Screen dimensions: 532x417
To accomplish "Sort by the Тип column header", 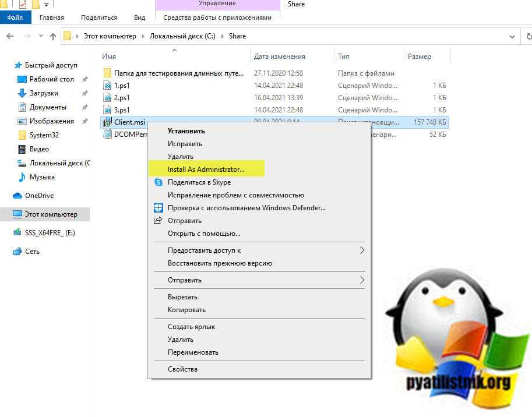I will click(x=343, y=56).
